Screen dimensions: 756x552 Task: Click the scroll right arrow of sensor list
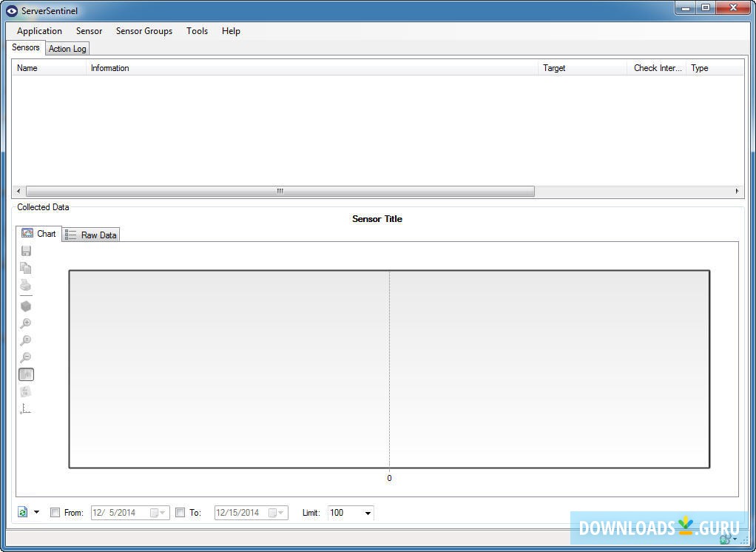tap(738, 192)
